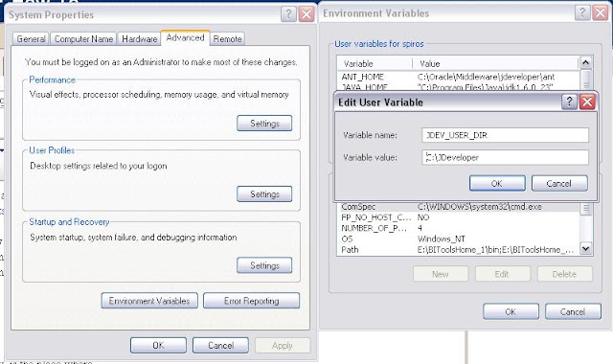
Task: Click system variables list scroll down arrow
Action: [x=585, y=248]
